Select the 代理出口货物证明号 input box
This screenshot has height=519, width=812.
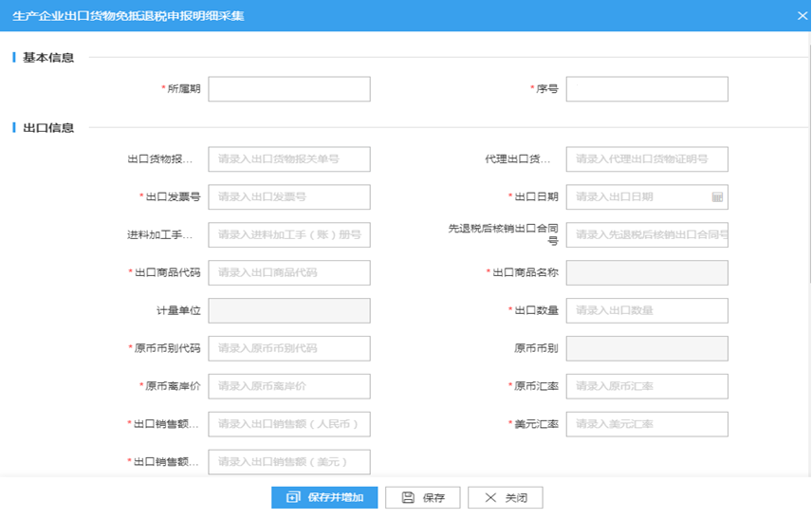click(x=647, y=159)
